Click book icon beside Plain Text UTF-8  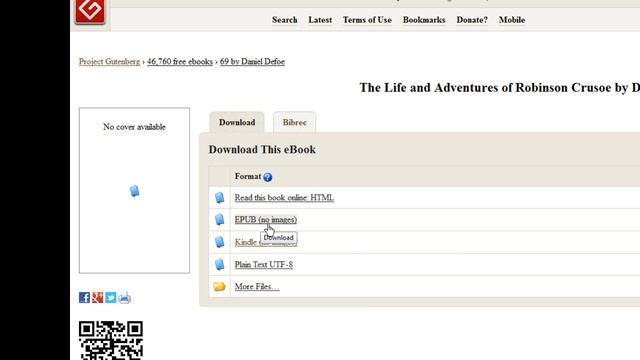tap(220, 264)
